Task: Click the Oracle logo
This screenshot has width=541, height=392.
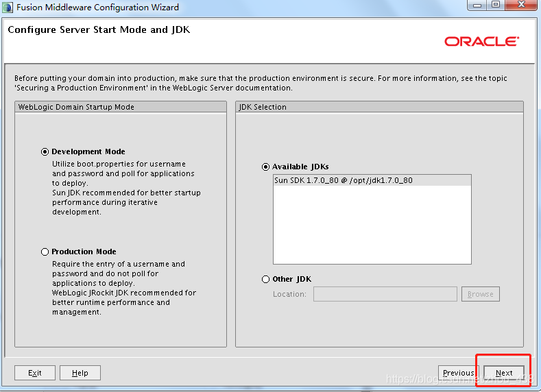Action: coord(481,41)
